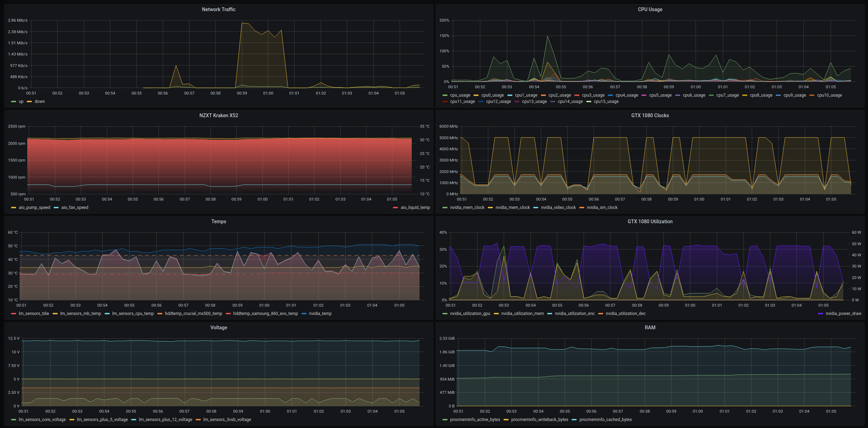Open the CPU Usage panel title menu
868x428 pixels.
650,9
